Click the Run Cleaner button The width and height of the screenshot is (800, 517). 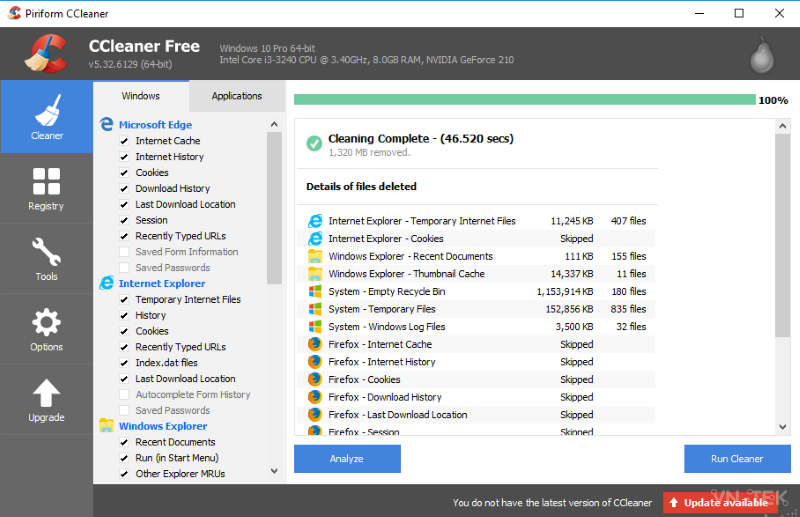pos(737,459)
